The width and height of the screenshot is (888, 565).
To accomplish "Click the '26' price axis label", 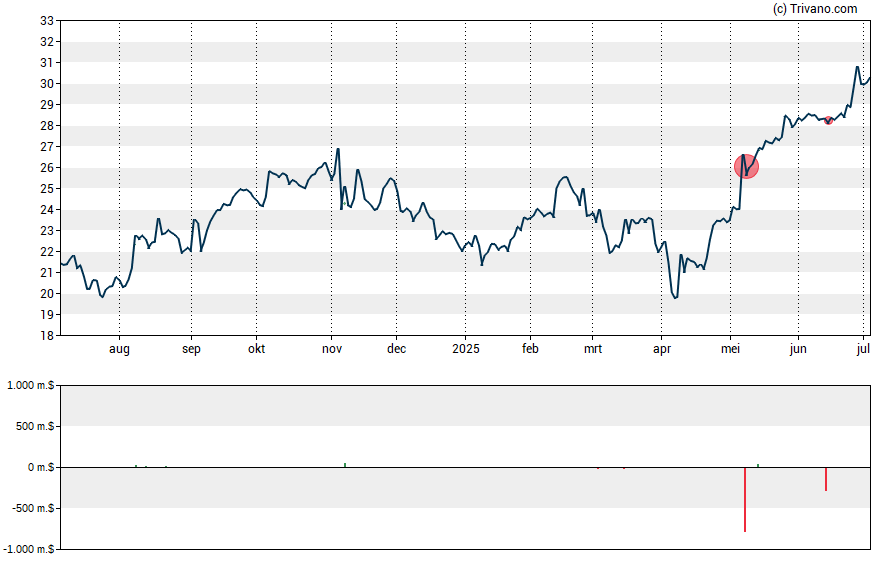I will click(x=47, y=168).
